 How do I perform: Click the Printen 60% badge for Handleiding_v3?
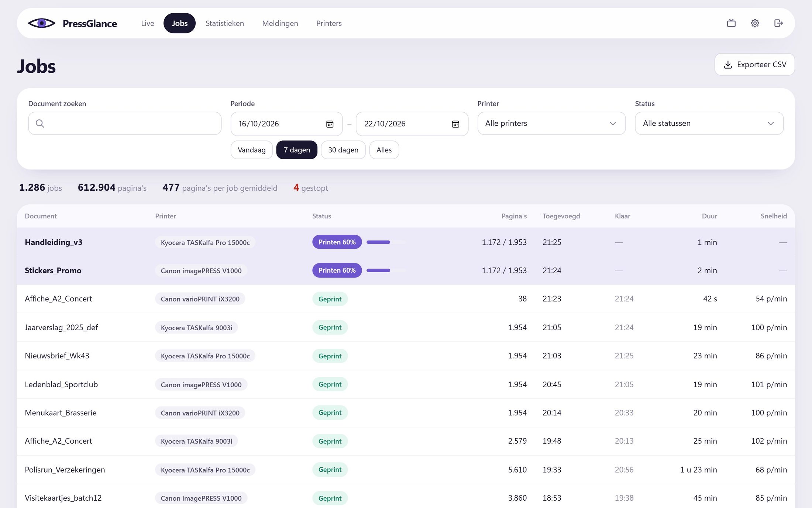coord(337,242)
